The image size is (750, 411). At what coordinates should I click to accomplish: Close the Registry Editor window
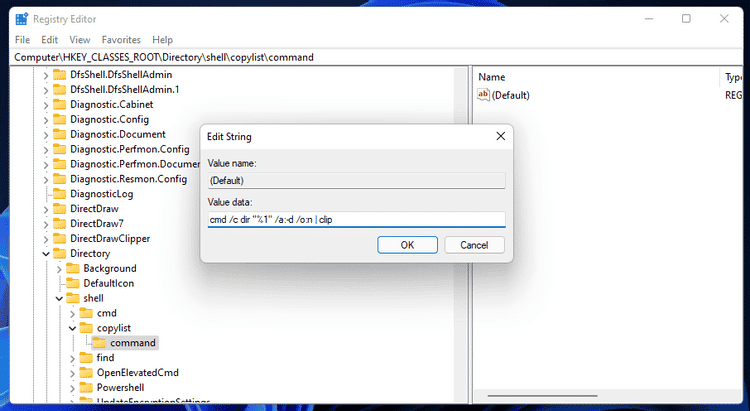[x=724, y=19]
